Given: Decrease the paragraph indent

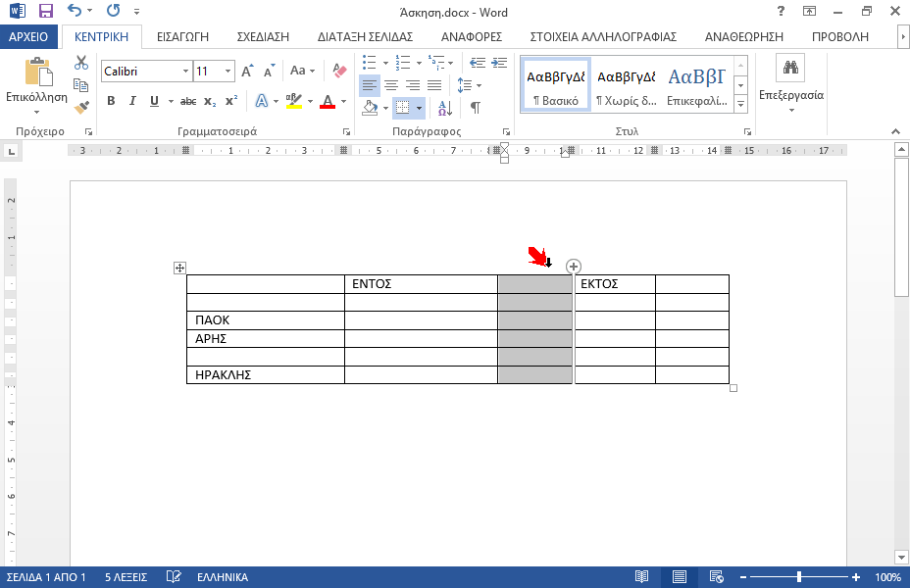Looking at the screenshot, I should click(477, 63).
